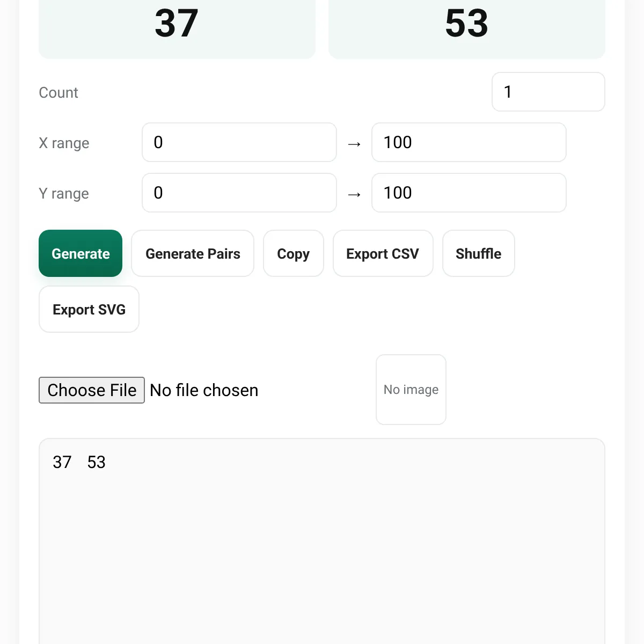This screenshot has height=644, width=644.
Task: Export results as CSV
Action: point(383,253)
